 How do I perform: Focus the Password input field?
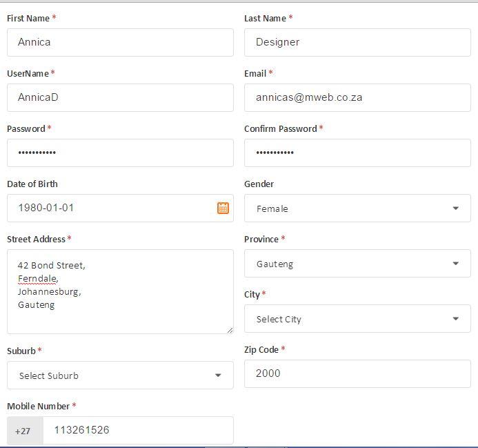click(x=120, y=153)
